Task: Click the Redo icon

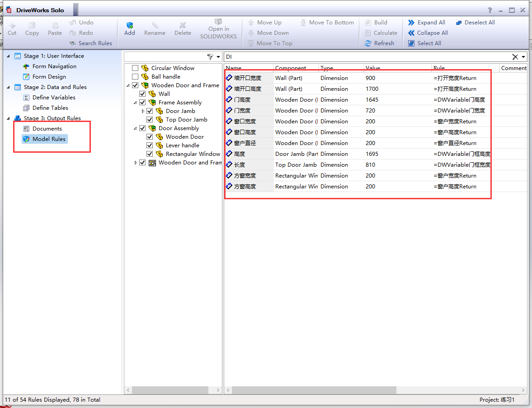Action: [73, 33]
